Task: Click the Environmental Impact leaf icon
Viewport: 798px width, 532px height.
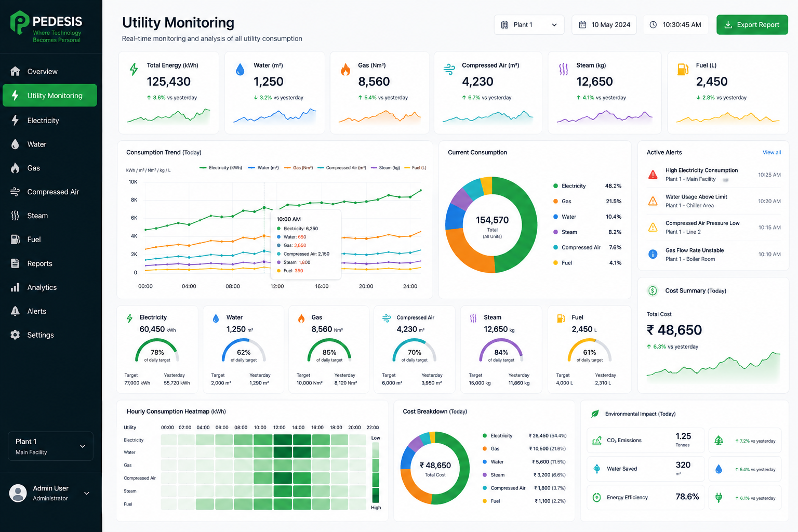Action: [595, 414]
